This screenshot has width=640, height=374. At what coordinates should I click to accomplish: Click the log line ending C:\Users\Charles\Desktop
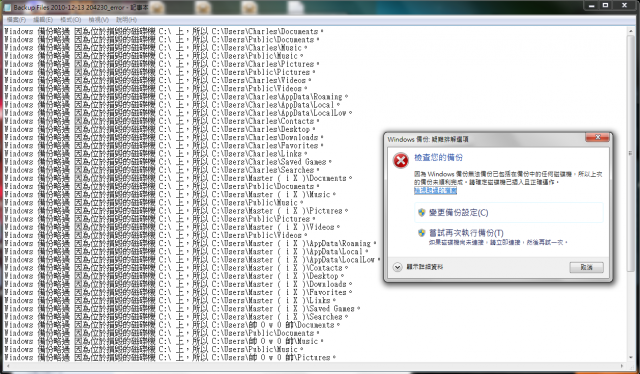[x=160, y=129]
